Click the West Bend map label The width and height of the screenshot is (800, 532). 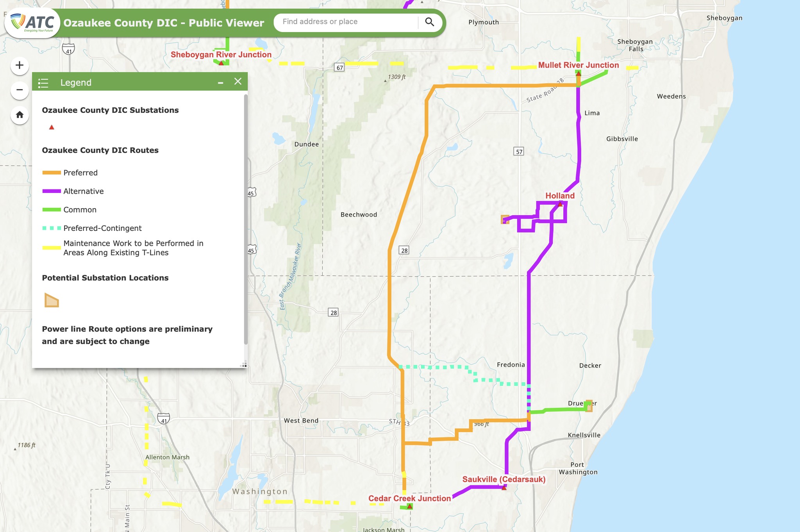point(301,421)
